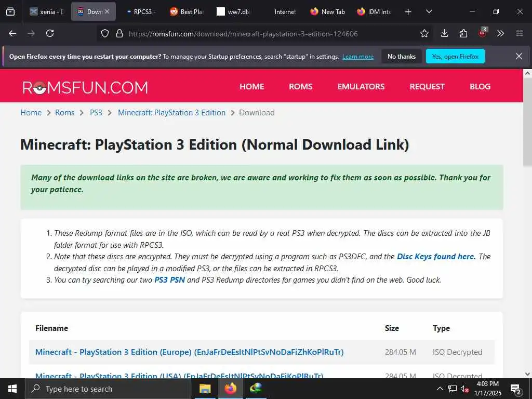Viewport: 532px width, 399px height.
Task: Click the Yes, open Firefox button
Action: [455, 56]
